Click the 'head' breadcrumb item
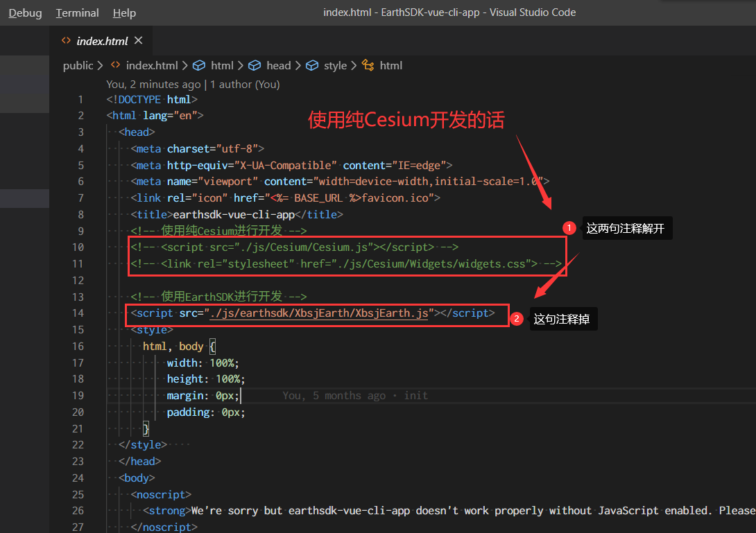The width and height of the screenshot is (756, 533). 279,66
